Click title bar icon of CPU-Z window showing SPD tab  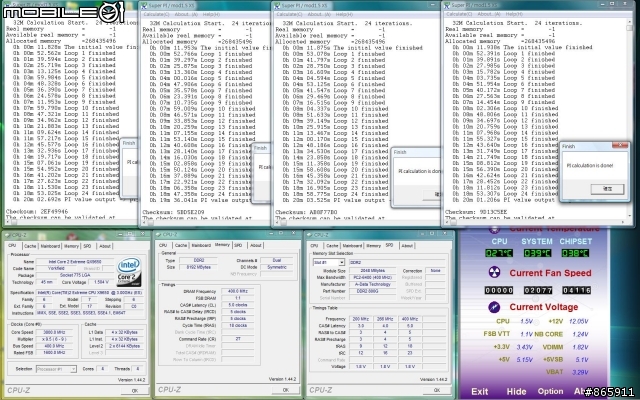[x=310, y=235]
